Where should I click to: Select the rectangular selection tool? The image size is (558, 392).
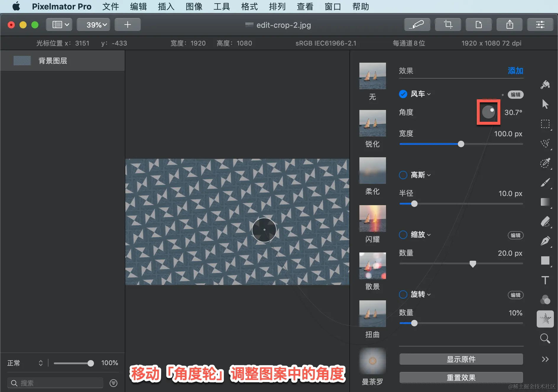click(545, 124)
